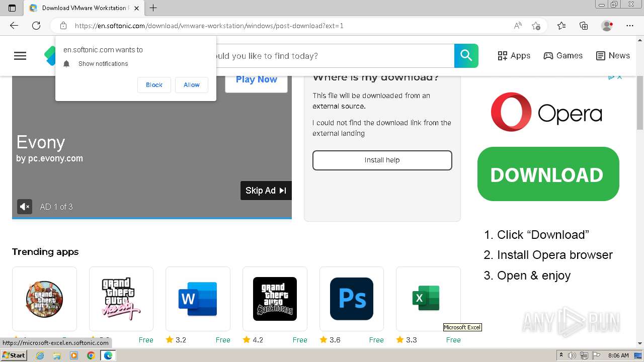Click the taskbar volume speaker icon
Screen dimensions: 644x362
pos(572,355)
